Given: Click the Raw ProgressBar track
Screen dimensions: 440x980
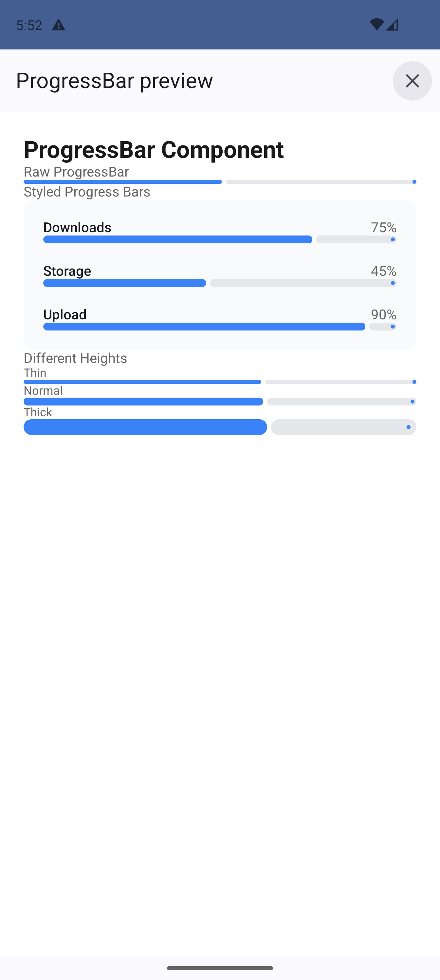Looking at the screenshot, I should click(x=220, y=182).
